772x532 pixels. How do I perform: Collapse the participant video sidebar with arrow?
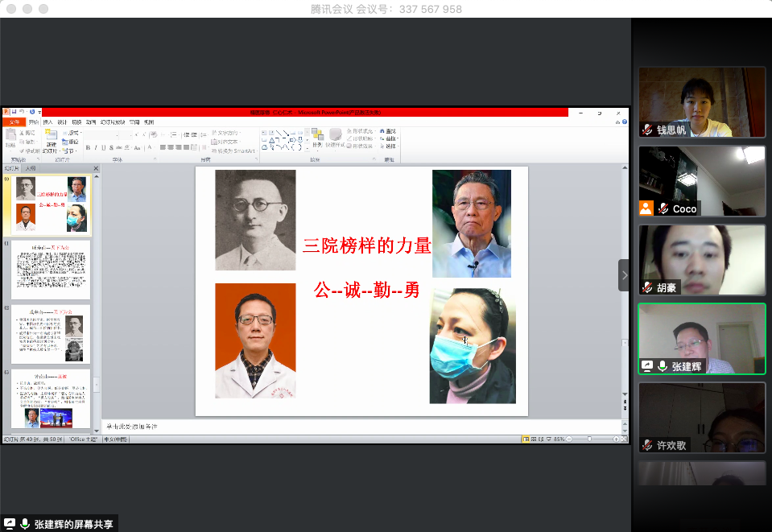point(624,274)
